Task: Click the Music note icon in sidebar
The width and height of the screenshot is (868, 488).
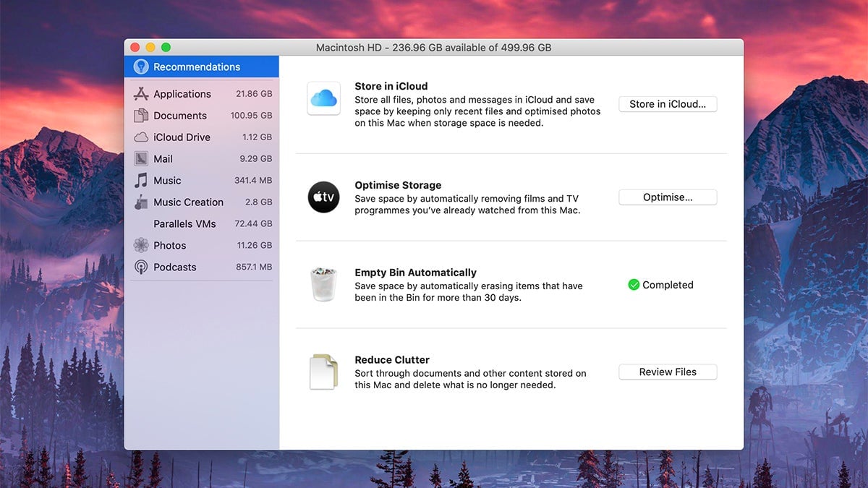Action: pos(142,180)
